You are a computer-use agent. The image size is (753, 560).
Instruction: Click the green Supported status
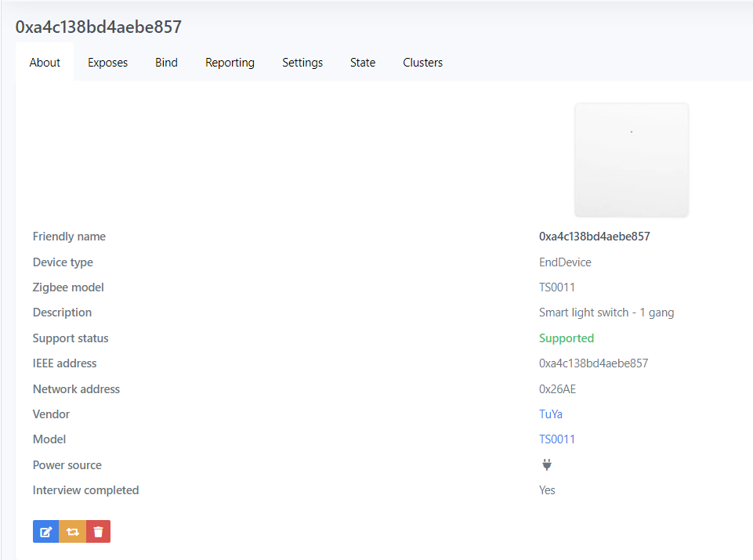pos(567,338)
